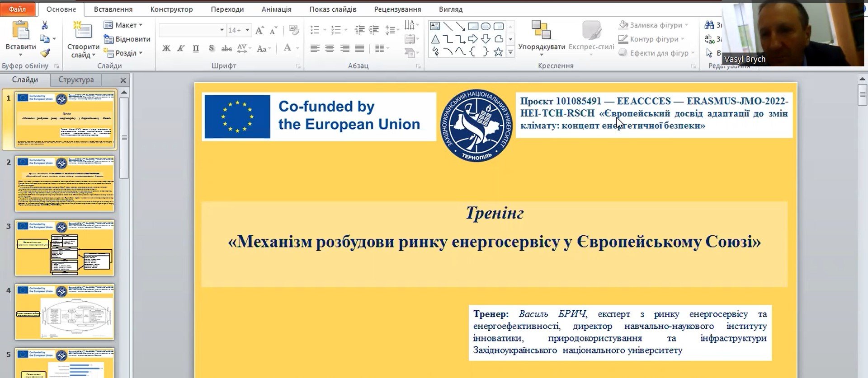Image resolution: width=868 pixels, height=378 pixels.
Task: Open Контур фігури shape outline
Action: (651, 39)
